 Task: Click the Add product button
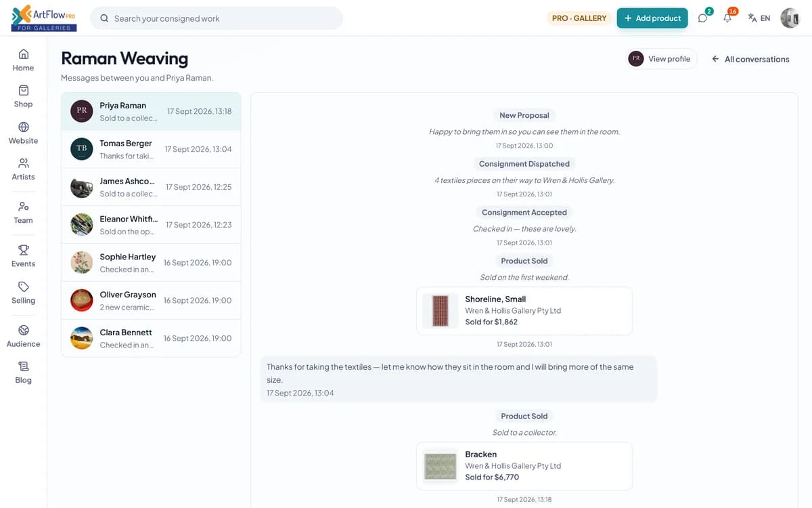tap(652, 18)
